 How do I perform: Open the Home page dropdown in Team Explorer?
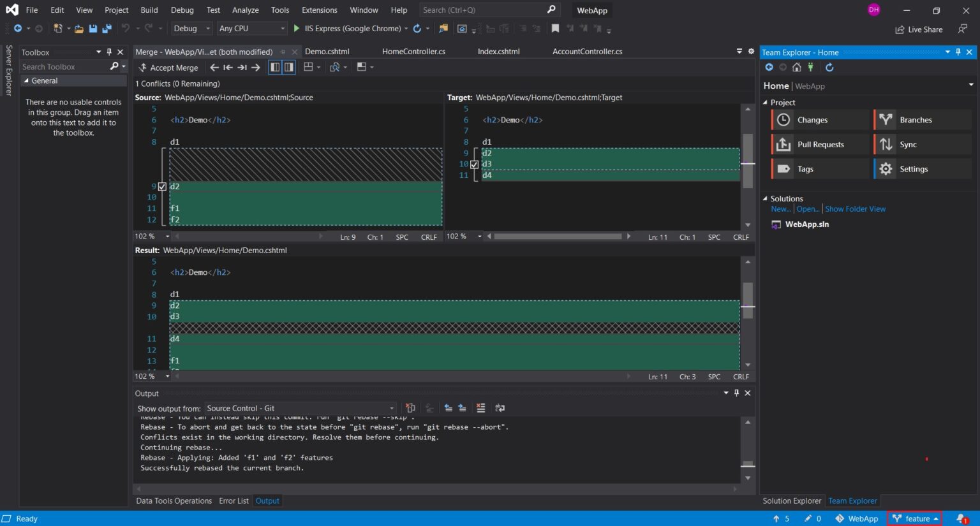(970, 85)
